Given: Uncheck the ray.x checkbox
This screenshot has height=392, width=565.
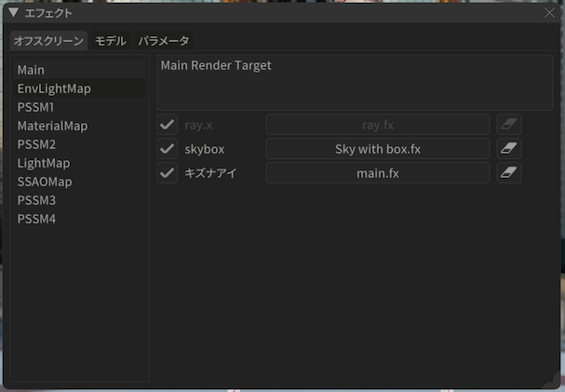Looking at the screenshot, I should tap(167, 125).
